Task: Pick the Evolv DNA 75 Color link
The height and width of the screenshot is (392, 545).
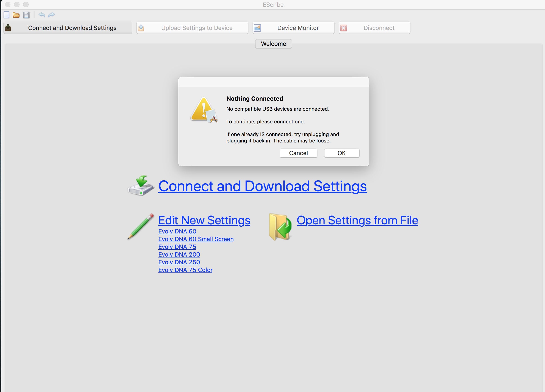Action: [x=185, y=270]
